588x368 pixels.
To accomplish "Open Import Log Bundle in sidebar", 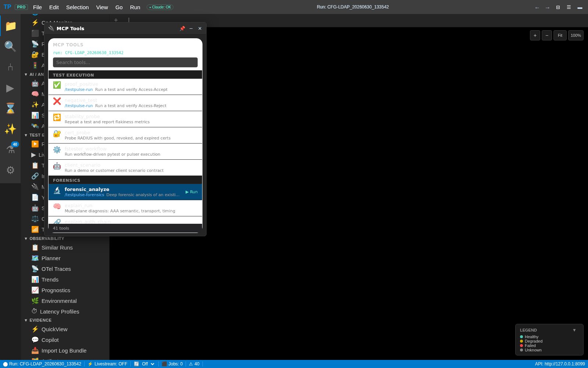I will [64, 351].
